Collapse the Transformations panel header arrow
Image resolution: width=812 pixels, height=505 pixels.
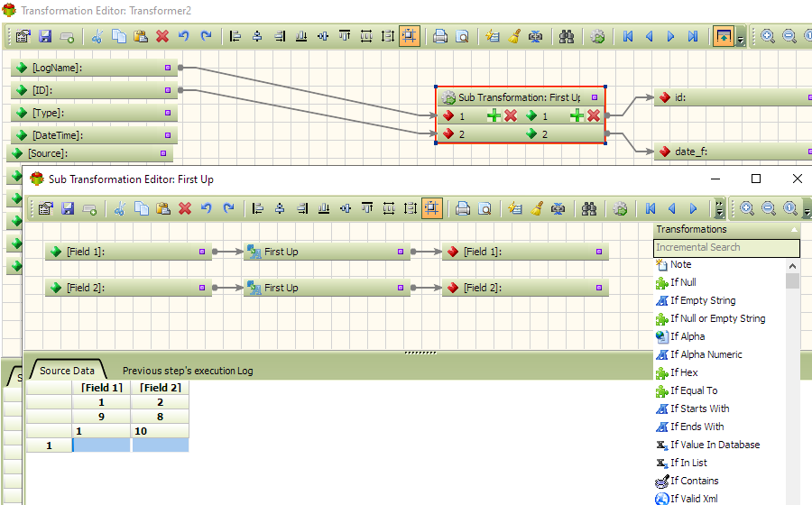pyautogui.click(x=794, y=229)
